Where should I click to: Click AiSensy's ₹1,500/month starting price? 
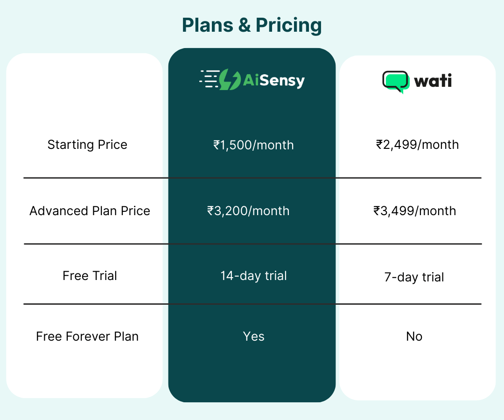pyautogui.click(x=253, y=145)
